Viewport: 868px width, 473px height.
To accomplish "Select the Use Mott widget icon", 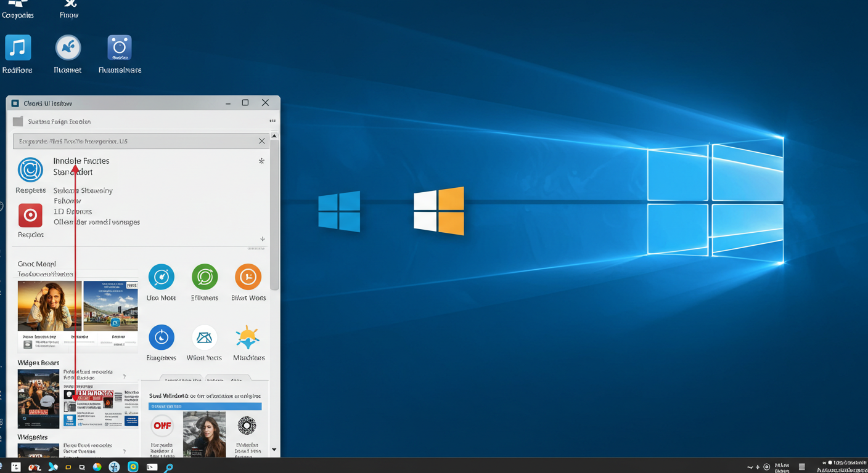I will point(161,276).
